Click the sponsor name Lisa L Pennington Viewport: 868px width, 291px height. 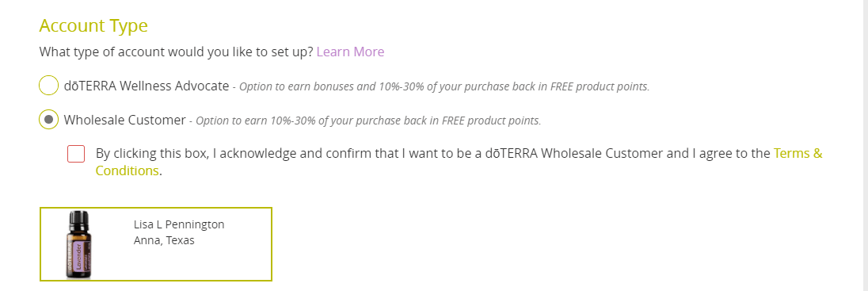pyautogui.click(x=179, y=224)
